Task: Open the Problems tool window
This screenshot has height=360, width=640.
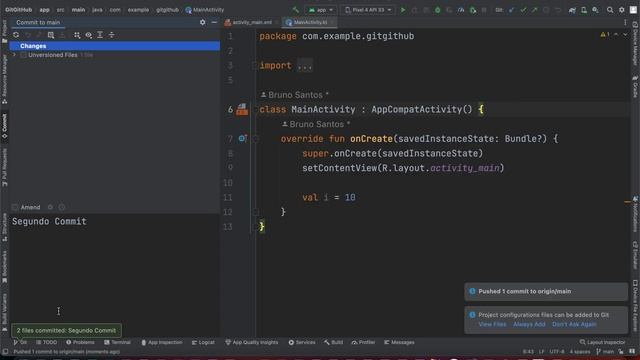Action: coord(80,342)
